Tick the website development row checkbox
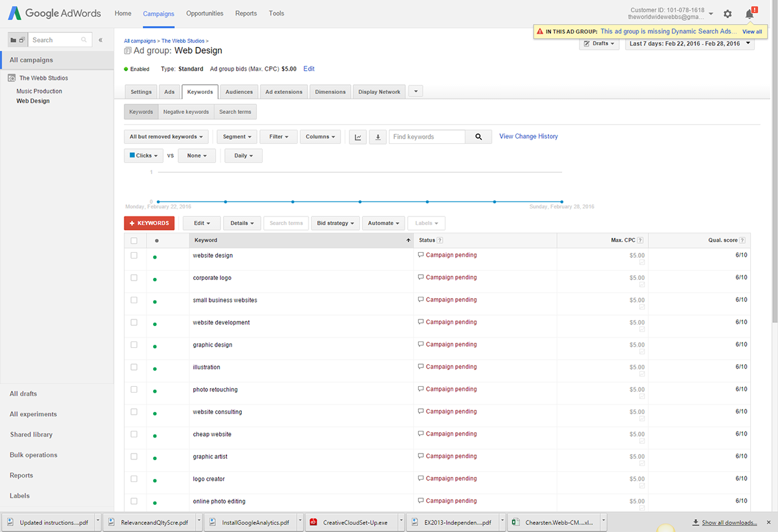Screen dimensions: 778x532 tap(134, 322)
